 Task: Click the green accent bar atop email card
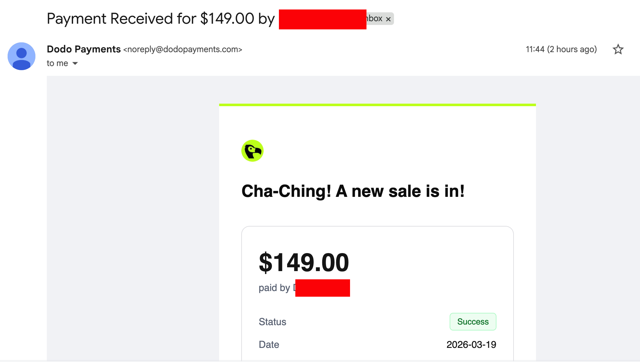click(x=377, y=105)
